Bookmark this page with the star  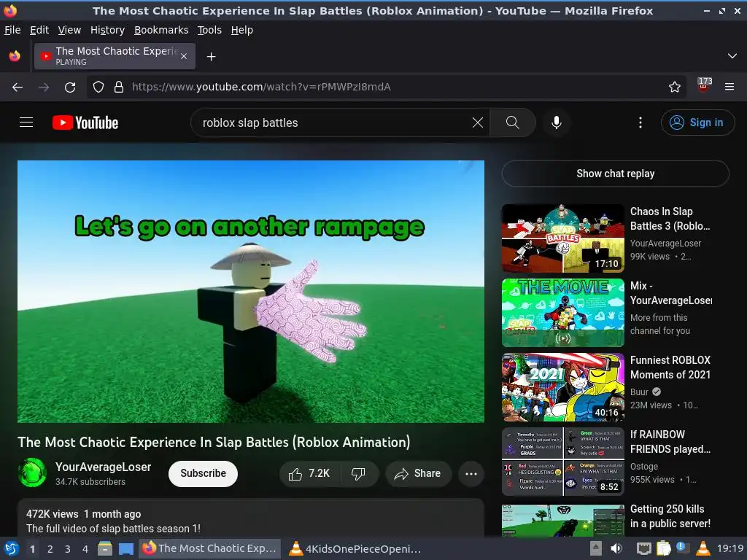[x=675, y=87]
